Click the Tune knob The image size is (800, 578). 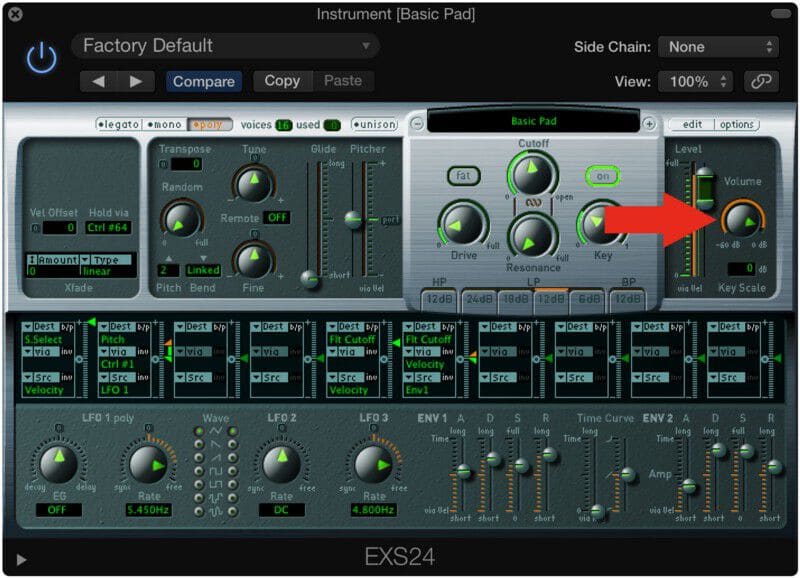click(254, 183)
